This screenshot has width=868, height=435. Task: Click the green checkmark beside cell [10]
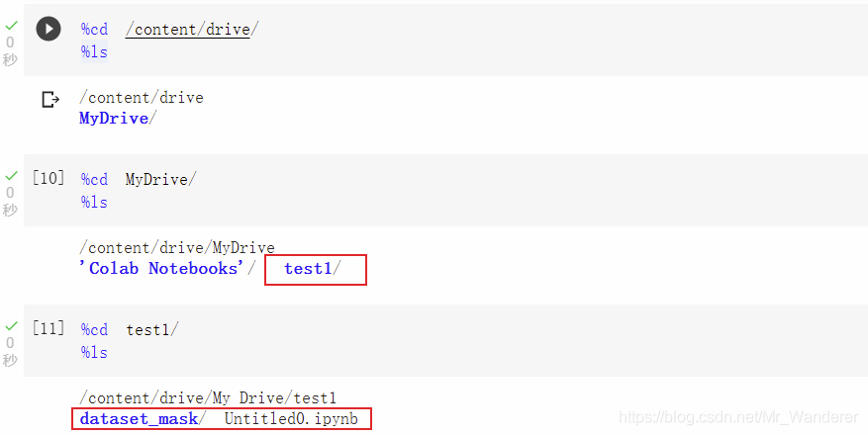11,176
